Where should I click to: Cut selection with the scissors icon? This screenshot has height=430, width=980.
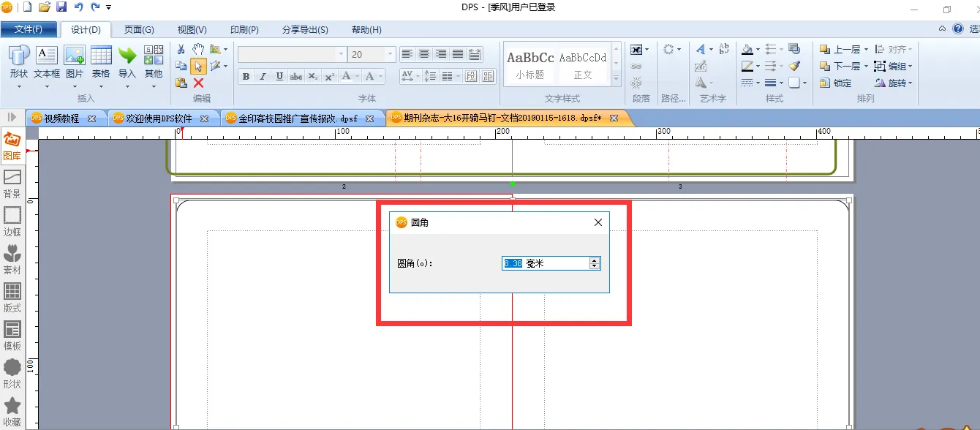point(181,49)
